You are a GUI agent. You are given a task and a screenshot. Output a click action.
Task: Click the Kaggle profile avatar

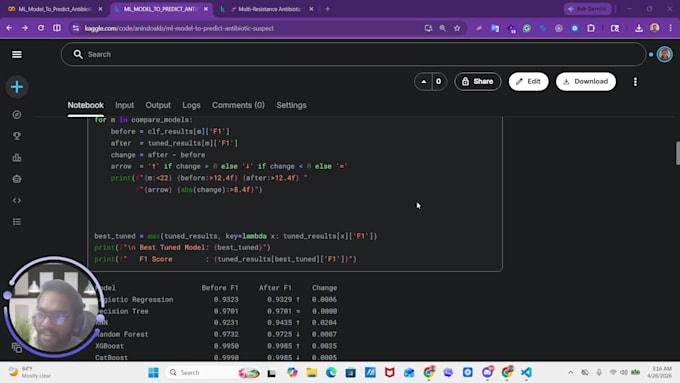664,54
